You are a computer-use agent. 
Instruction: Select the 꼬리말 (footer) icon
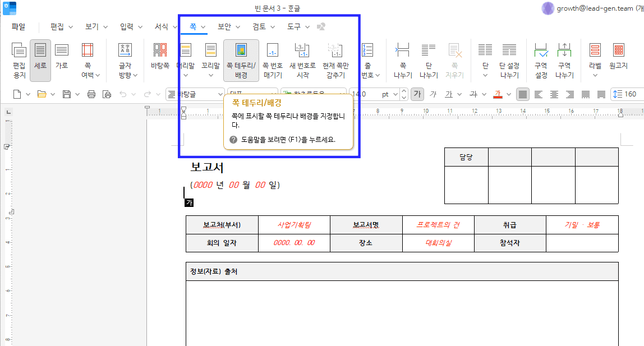(x=210, y=56)
